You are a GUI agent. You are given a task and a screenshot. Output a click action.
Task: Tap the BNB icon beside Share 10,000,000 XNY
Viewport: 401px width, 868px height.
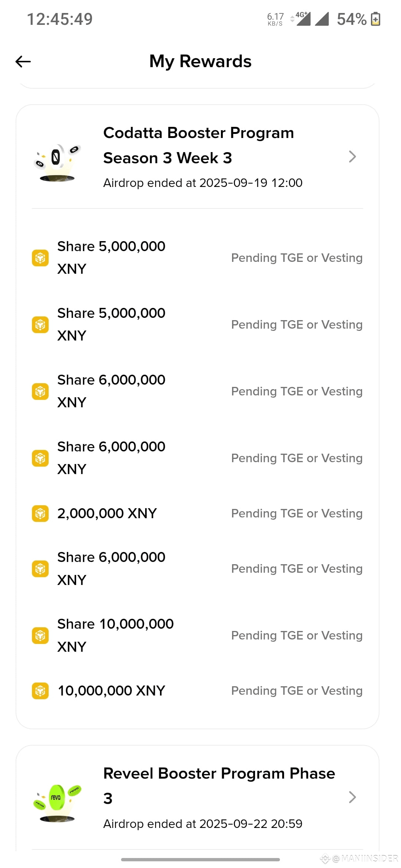click(40, 635)
